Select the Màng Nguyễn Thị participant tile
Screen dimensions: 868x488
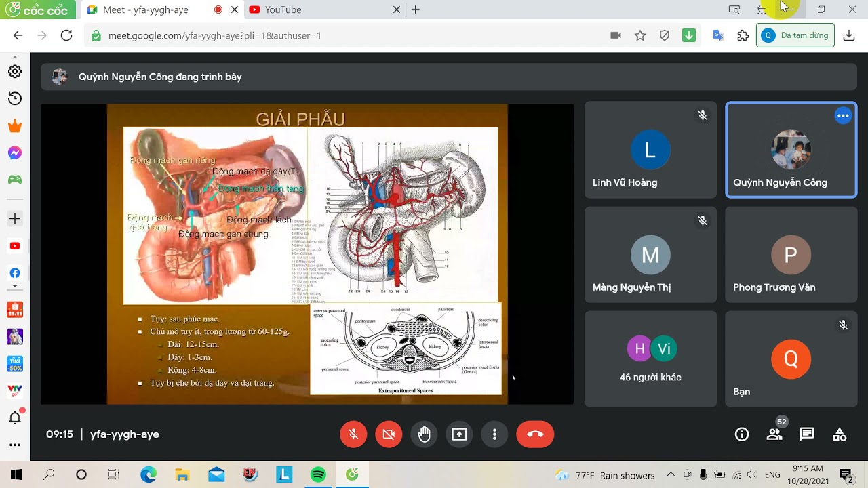pyautogui.click(x=650, y=255)
